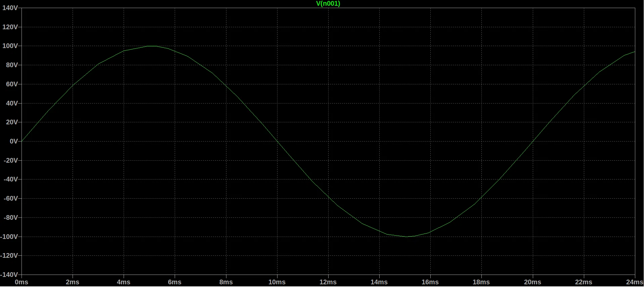The height and width of the screenshot is (287, 644).
Task: Click the V(n001) trace label
Action: [x=328, y=4]
